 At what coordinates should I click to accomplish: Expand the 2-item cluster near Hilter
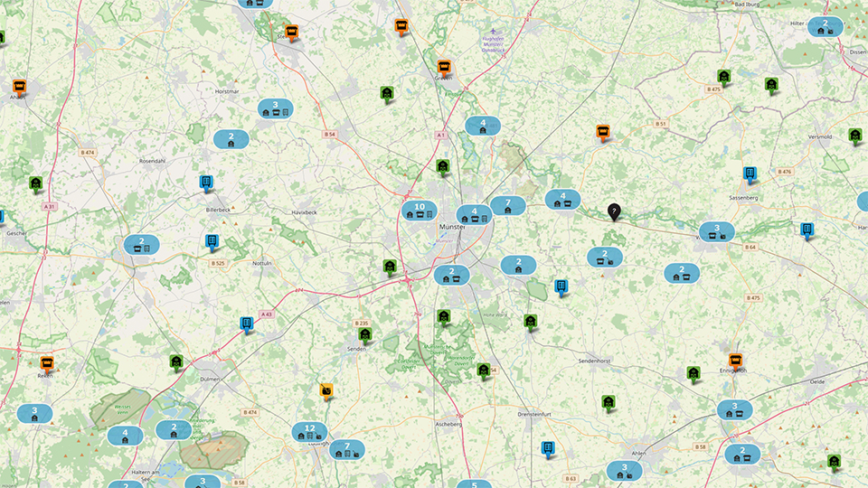coord(826,26)
